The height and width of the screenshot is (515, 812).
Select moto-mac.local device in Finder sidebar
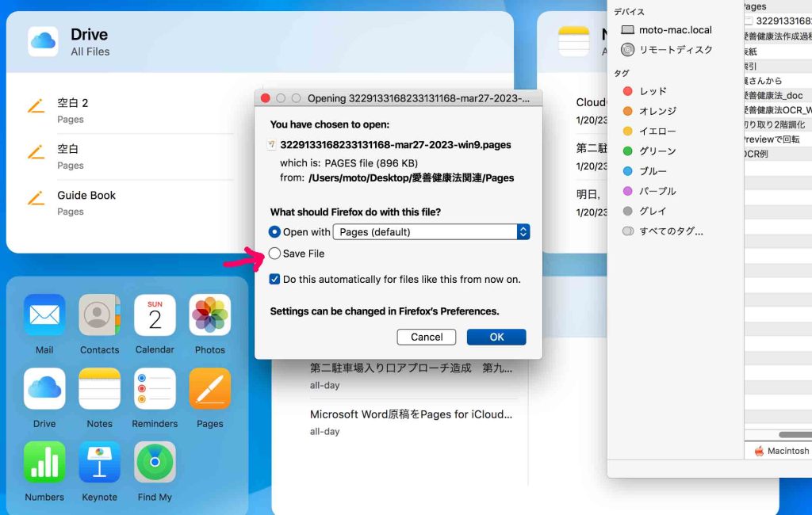click(x=666, y=30)
